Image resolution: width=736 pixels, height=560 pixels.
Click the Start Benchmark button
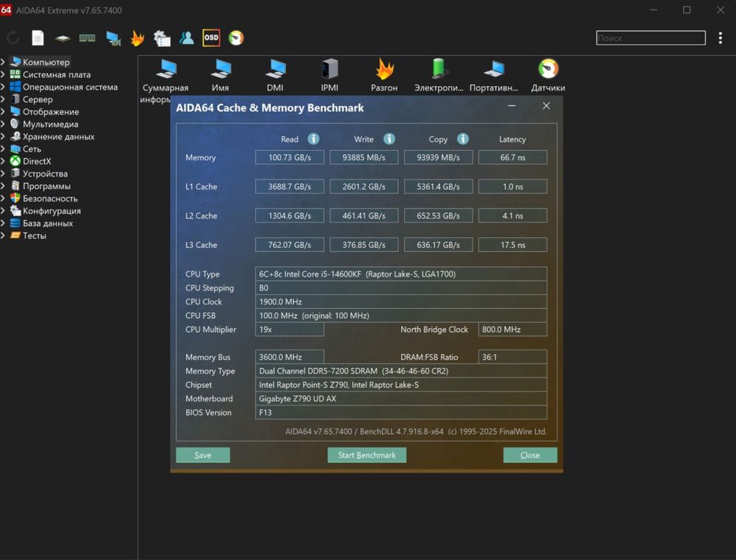coord(367,455)
